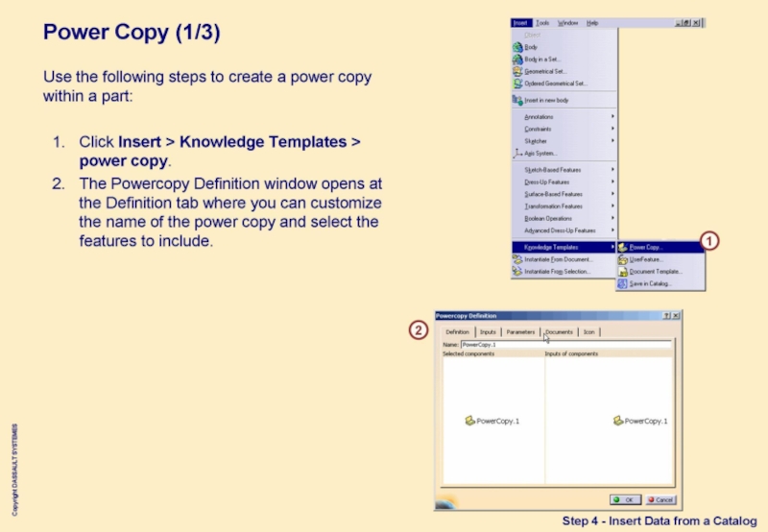
Task: Switch to the Documents tab
Action: tap(559, 332)
